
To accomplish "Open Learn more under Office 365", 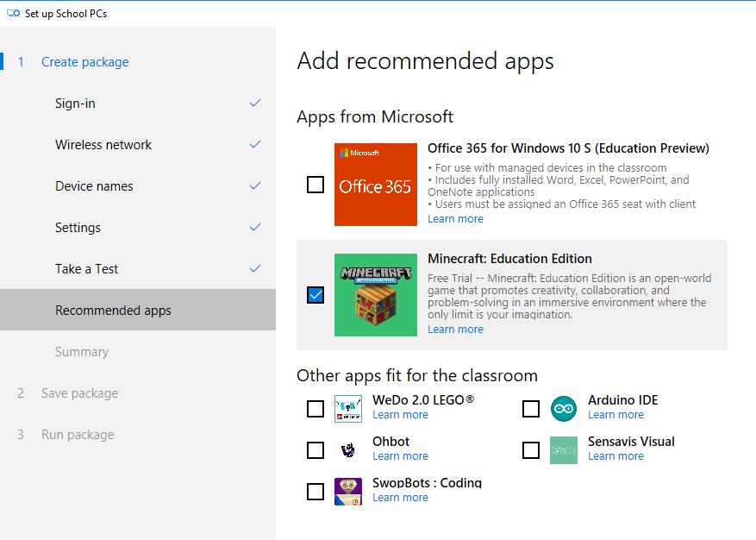I will 455,218.
